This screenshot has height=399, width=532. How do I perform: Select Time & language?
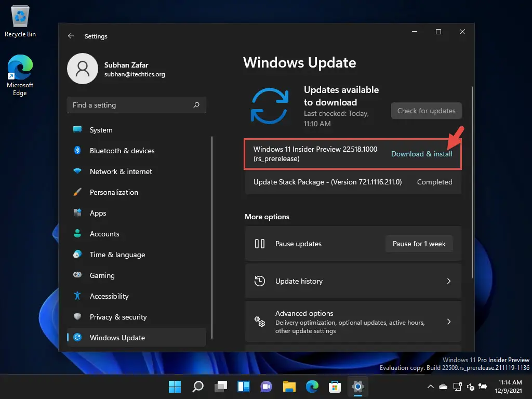pyautogui.click(x=137, y=255)
